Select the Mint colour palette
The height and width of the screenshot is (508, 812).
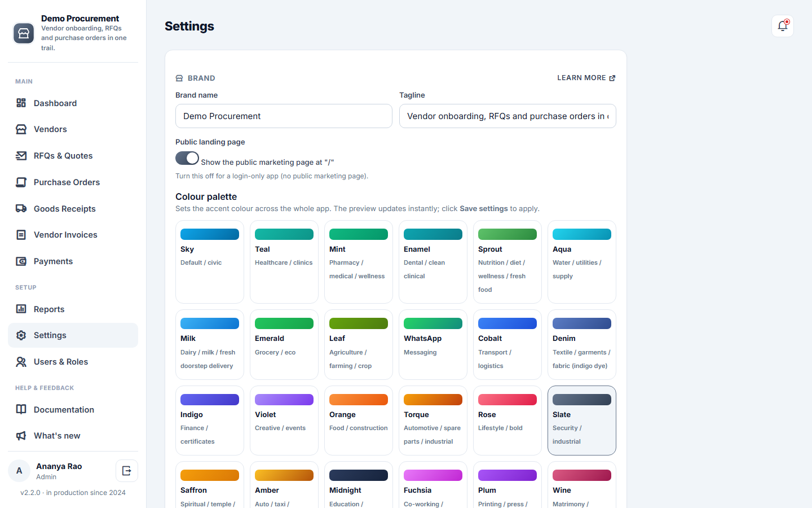tap(359, 262)
